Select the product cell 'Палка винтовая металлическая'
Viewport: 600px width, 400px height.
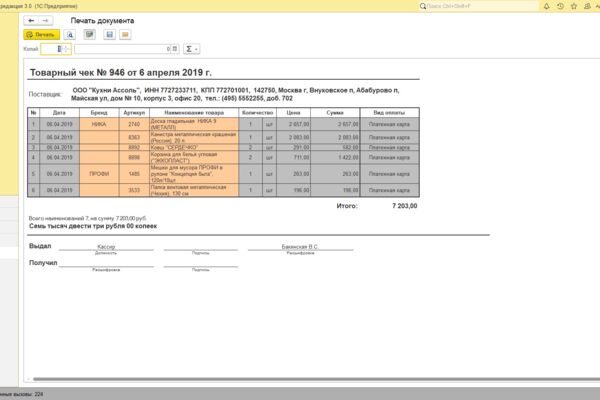tap(194, 190)
